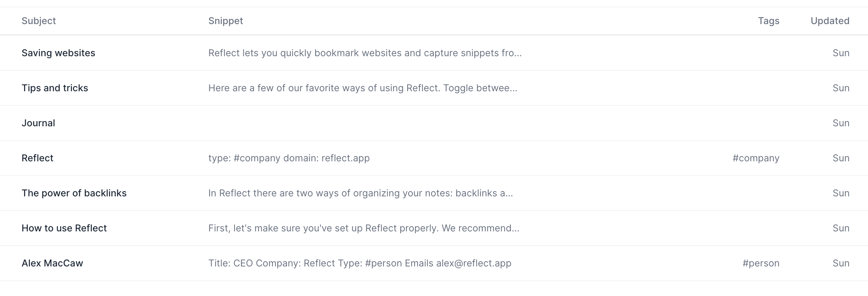868x296 pixels.
Task: Click snippet 'Title: CEO Company: Reflect'
Action: point(360,263)
